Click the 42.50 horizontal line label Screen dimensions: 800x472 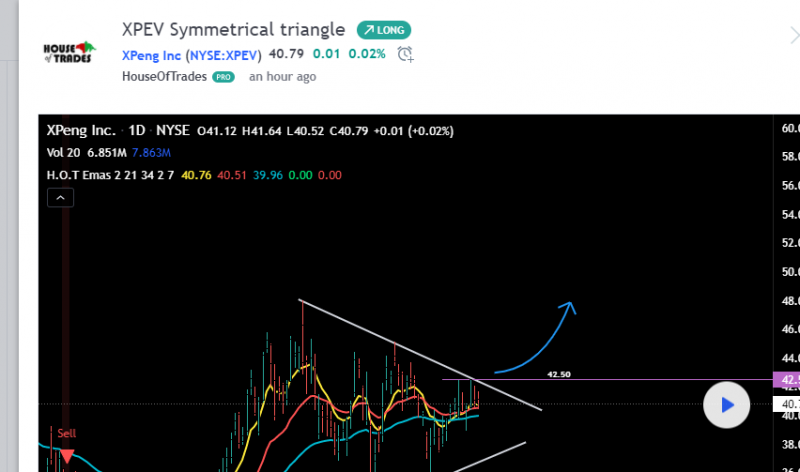coord(559,374)
